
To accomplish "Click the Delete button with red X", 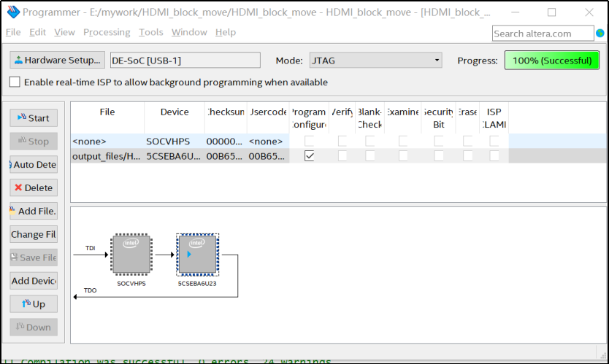I will coord(34,187).
